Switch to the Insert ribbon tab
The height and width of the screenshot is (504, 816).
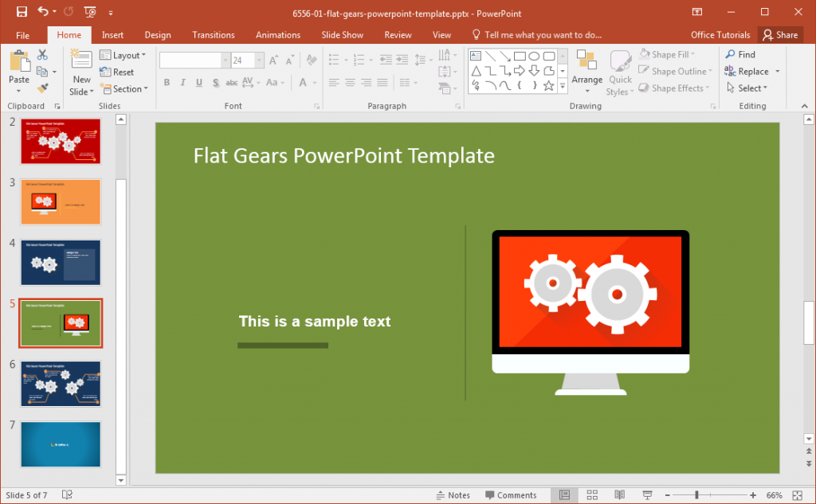112,34
